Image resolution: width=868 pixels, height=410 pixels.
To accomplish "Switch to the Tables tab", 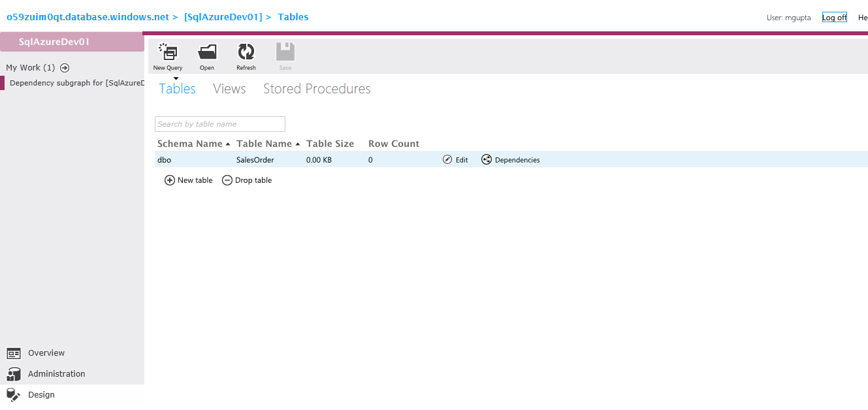I will (178, 89).
